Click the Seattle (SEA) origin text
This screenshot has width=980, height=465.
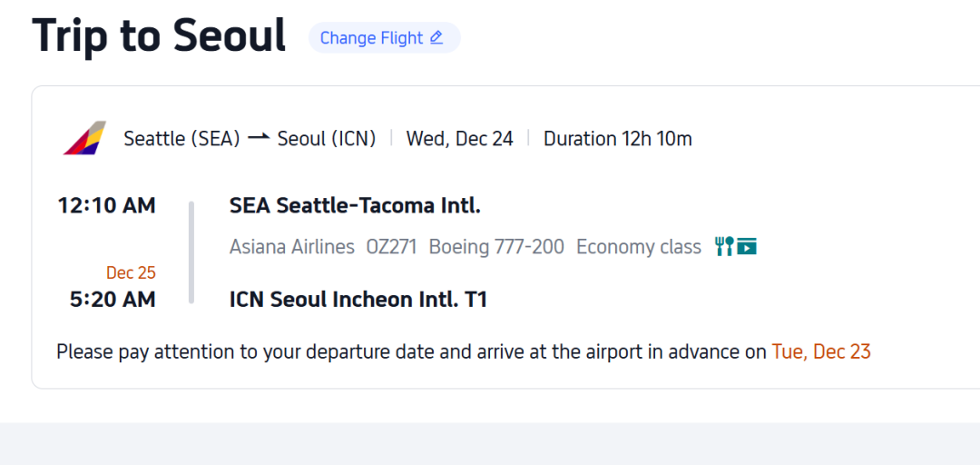[181, 139]
